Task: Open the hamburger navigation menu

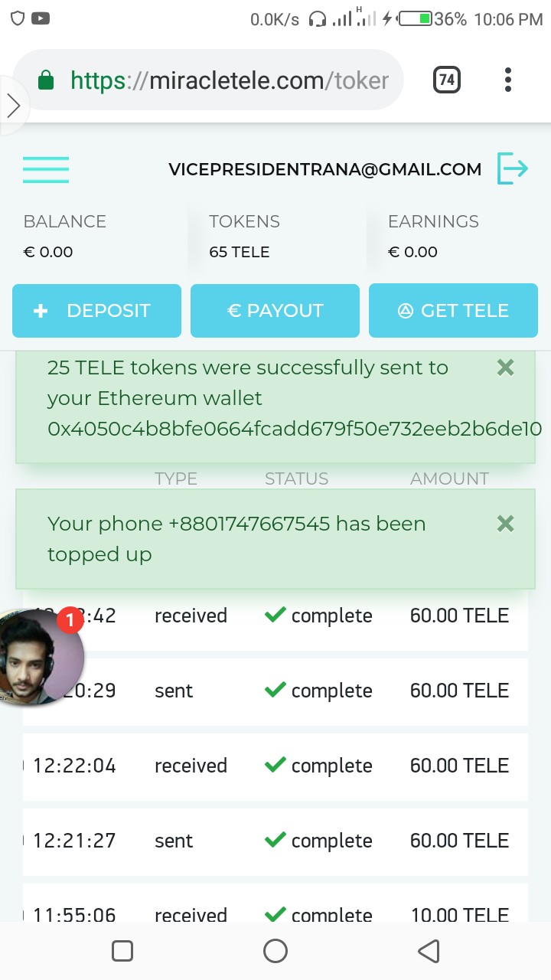Action: pyautogui.click(x=46, y=169)
